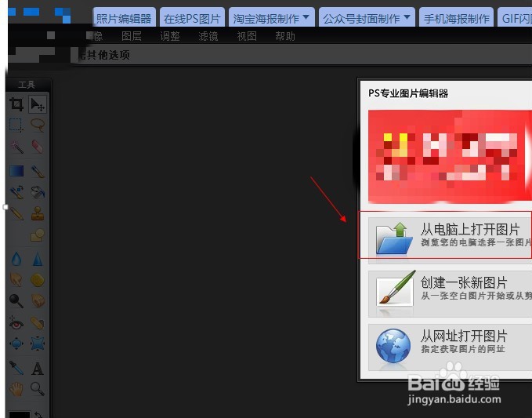Select the Smudge finger tool

pos(16,280)
